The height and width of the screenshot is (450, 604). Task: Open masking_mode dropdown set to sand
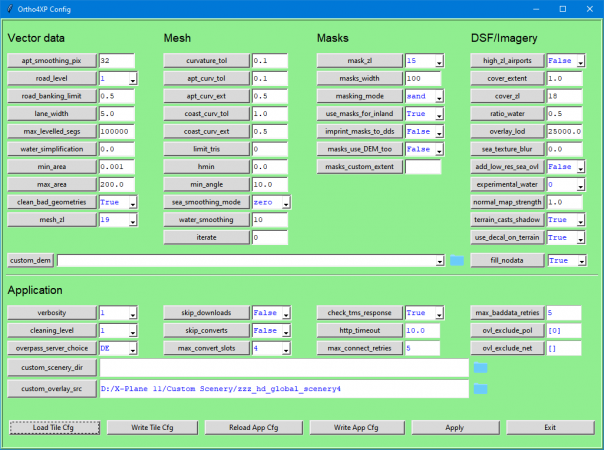pos(439,96)
